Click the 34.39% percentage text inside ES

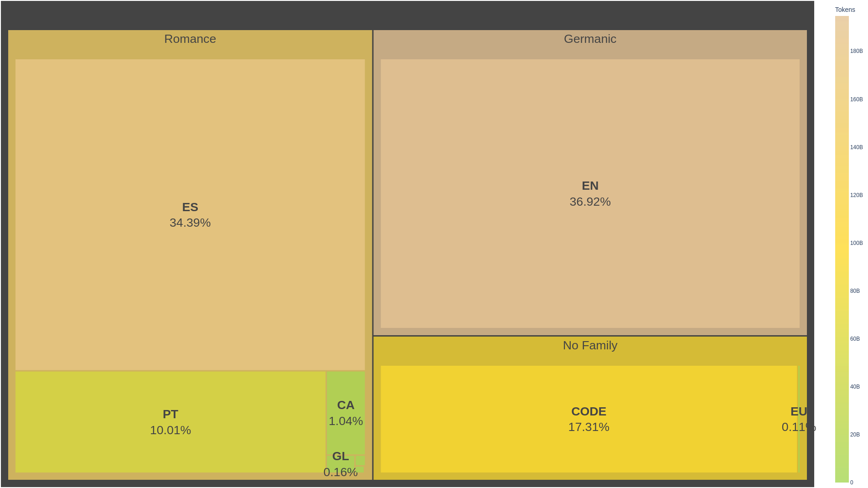(x=190, y=223)
